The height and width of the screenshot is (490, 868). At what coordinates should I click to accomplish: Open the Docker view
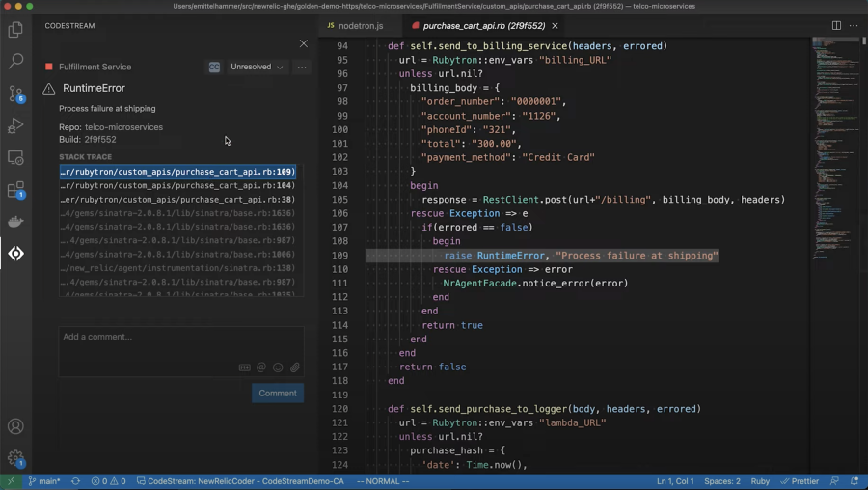coord(15,222)
